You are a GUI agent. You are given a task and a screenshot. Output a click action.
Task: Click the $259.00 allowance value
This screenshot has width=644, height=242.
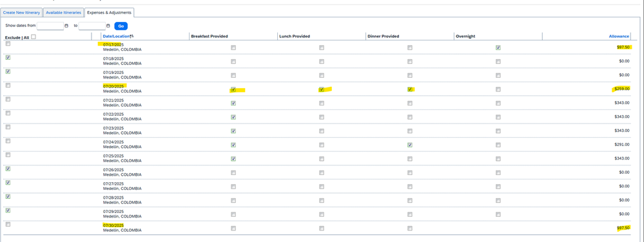[622, 89]
